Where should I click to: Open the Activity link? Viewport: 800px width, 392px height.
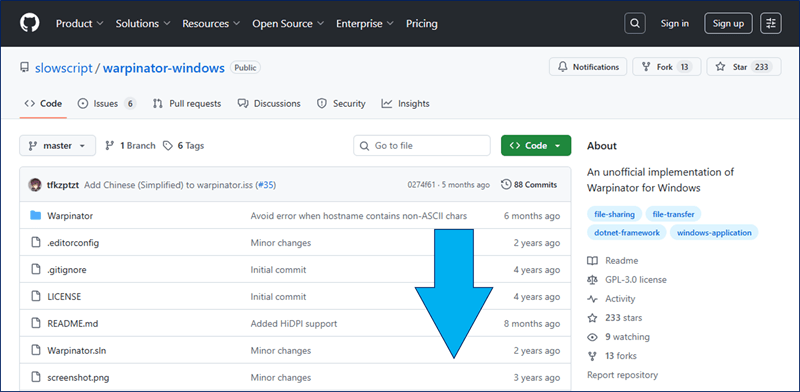click(x=611, y=299)
